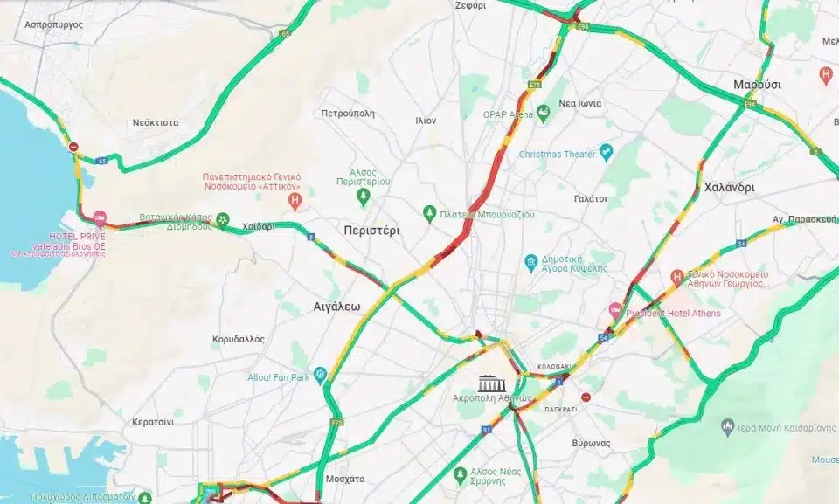The height and width of the screenshot is (504, 839).
Task: Click the Πλατεία Μπουρναζίου green pin
Action: 429,213
